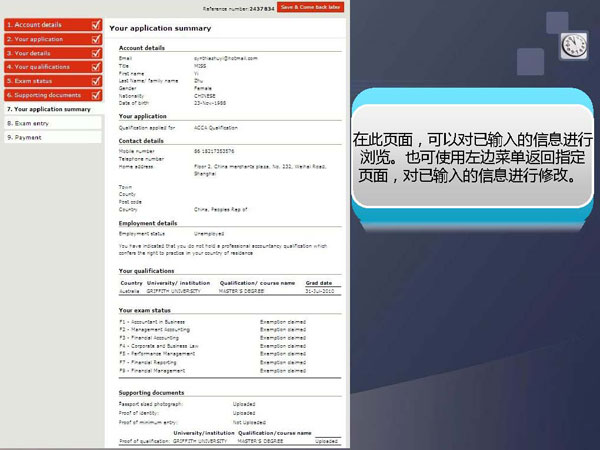The width and height of the screenshot is (600, 450).
Task: Select step 7 Your application summary
Action: coord(50,108)
